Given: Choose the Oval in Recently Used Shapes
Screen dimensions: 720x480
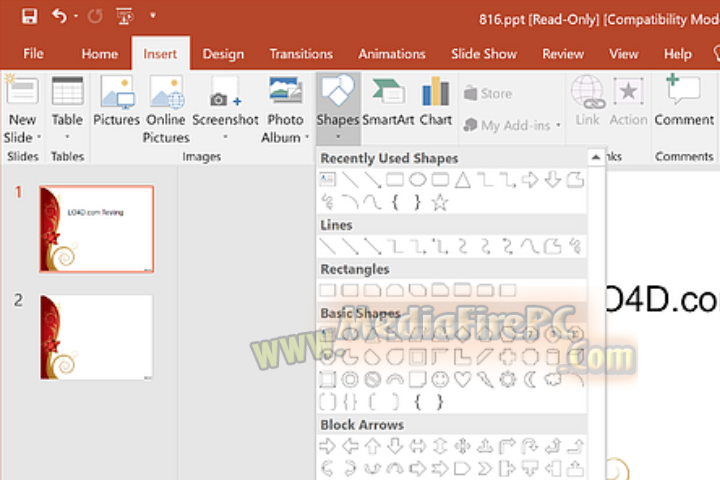Looking at the screenshot, I should (x=417, y=179).
